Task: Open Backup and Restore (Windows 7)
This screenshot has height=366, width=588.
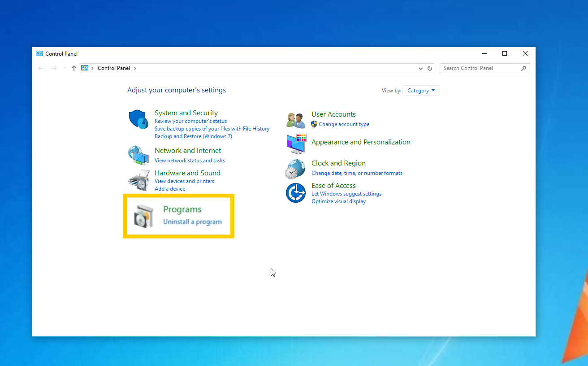Action: 193,136
